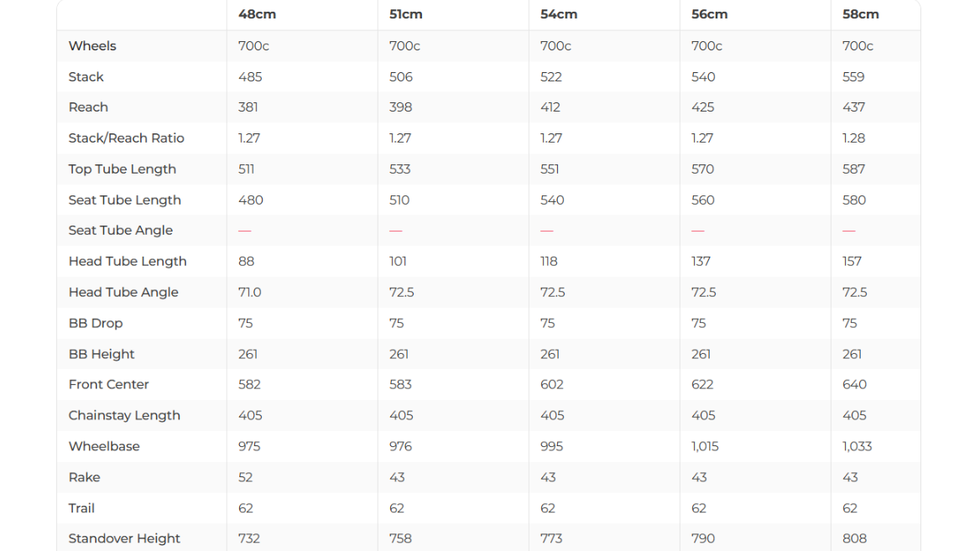Viewport: 980px width, 551px height.
Task: Click the 56cm column header
Action: (710, 14)
